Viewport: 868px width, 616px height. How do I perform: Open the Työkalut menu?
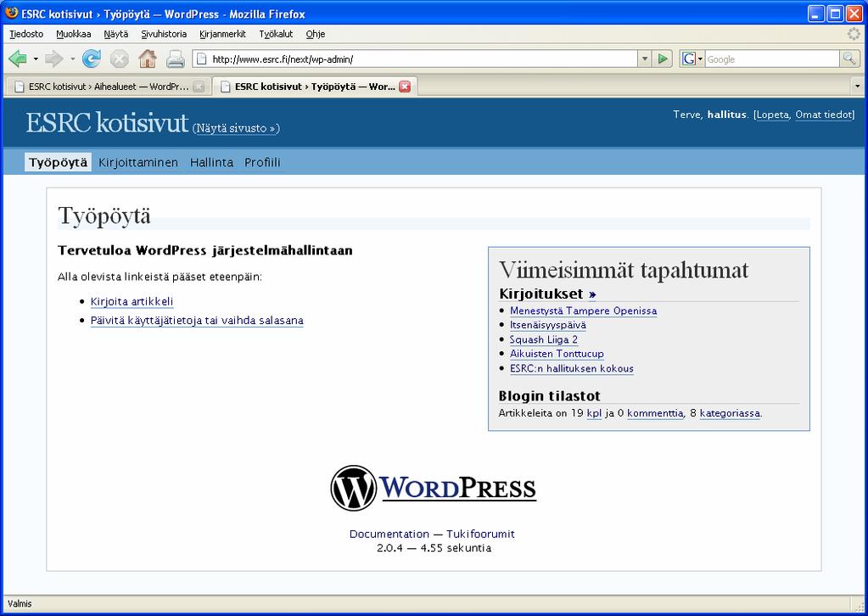tap(276, 34)
